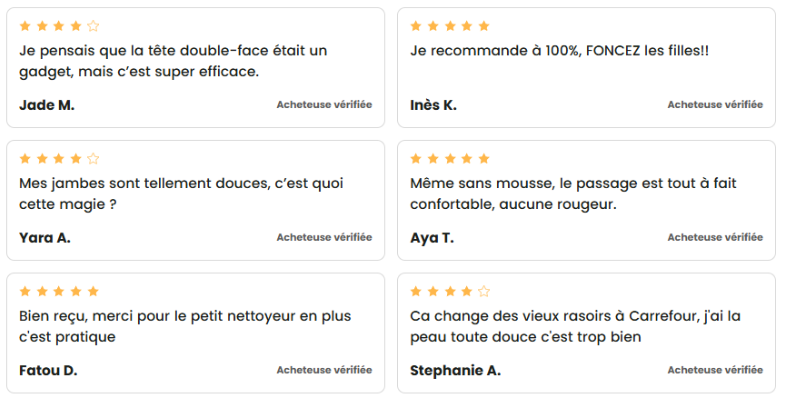Viewport: 785px width, 402px height.
Task: Click the first star of Fatou D.'s rating
Action: [25, 291]
